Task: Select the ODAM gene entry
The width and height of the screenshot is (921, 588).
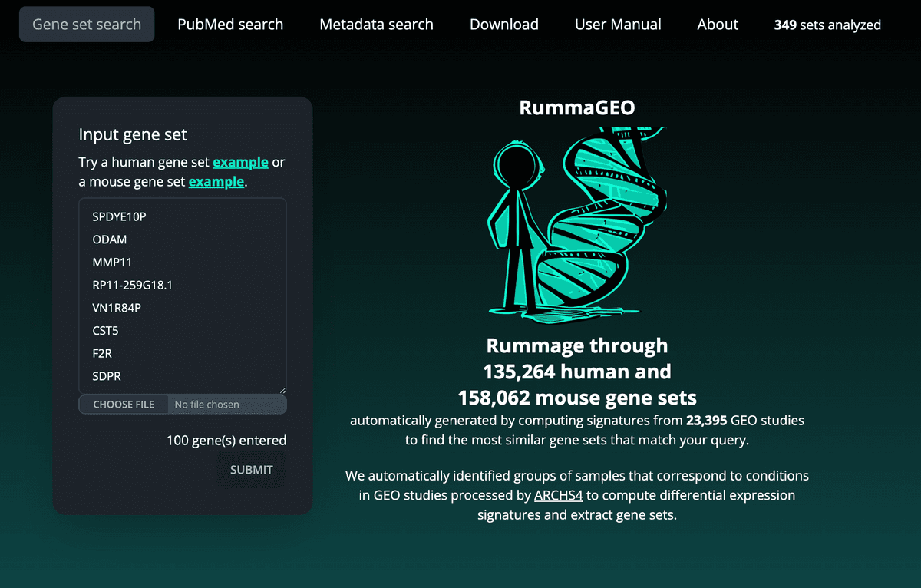Action: pos(109,239)
